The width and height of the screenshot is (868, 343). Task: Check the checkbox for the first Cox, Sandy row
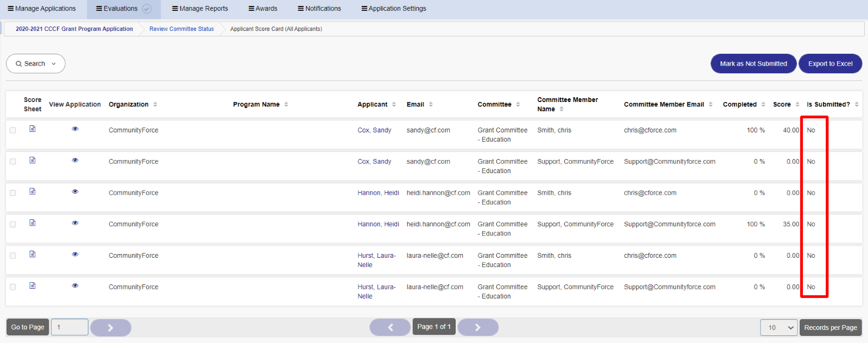tap(13, 130)
